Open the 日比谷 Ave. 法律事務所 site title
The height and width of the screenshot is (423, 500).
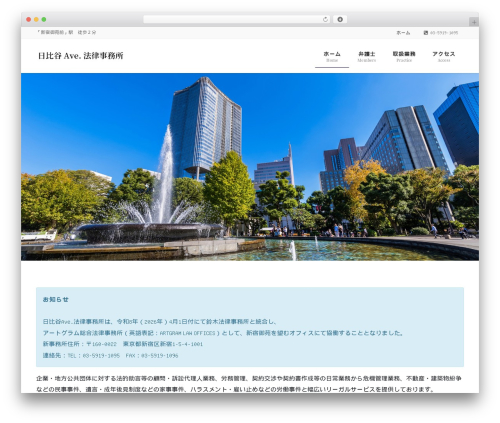pos(80,56)
